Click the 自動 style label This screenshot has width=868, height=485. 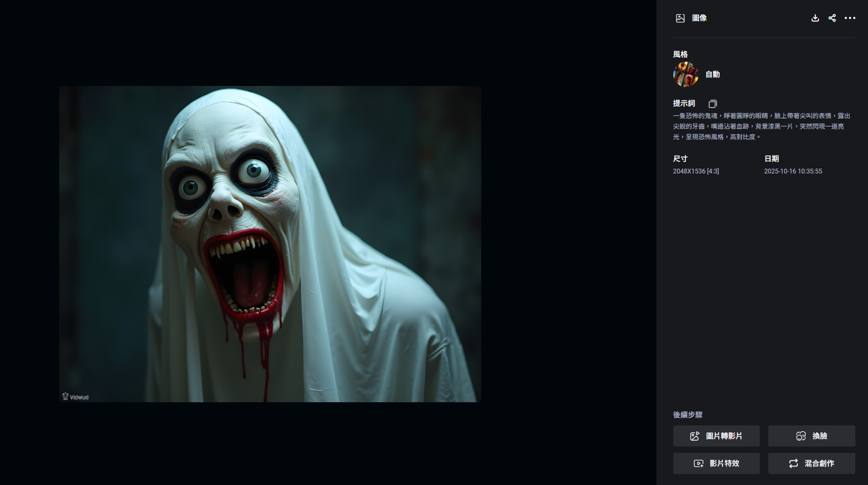(712, 74)
